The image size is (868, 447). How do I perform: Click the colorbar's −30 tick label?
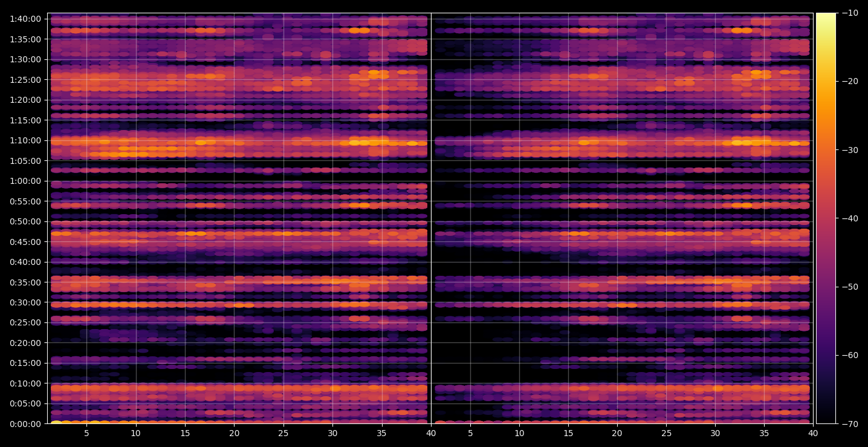tap(849, 150)
